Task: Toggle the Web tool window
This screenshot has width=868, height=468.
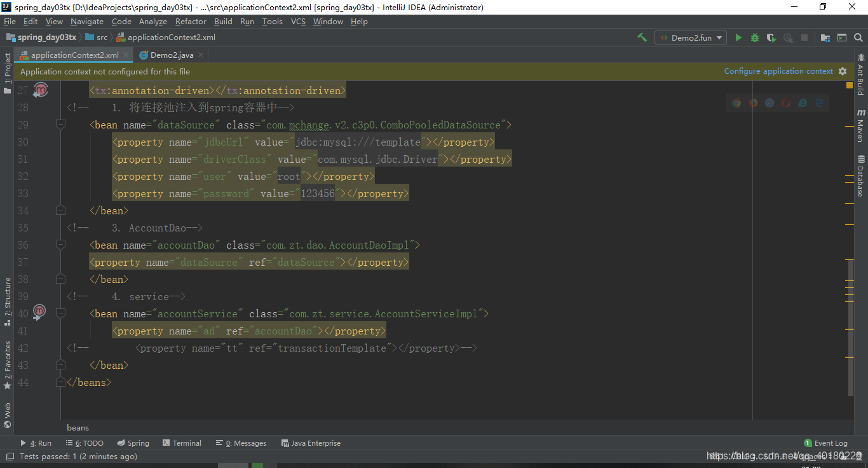Action: [x=7, y=415]
